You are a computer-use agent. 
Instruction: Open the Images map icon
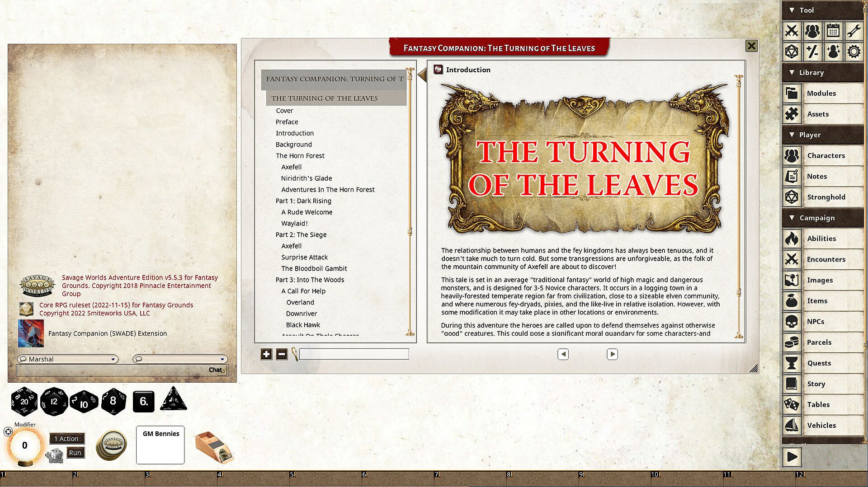pyautogui.click(x=792, y=280)
